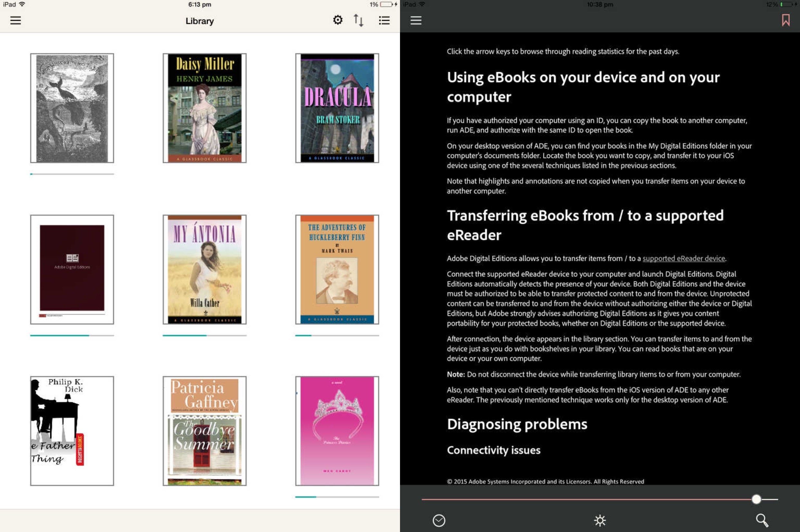Click progress bar under My Antonia
The height and width of the screenshot is (532, 800).
tap(205, 336)
